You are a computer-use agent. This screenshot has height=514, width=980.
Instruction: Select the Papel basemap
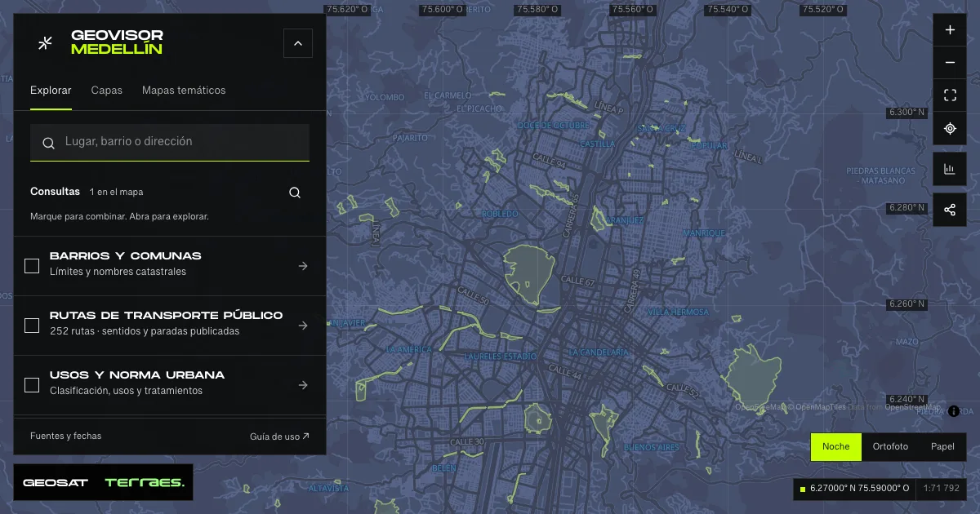942,447
